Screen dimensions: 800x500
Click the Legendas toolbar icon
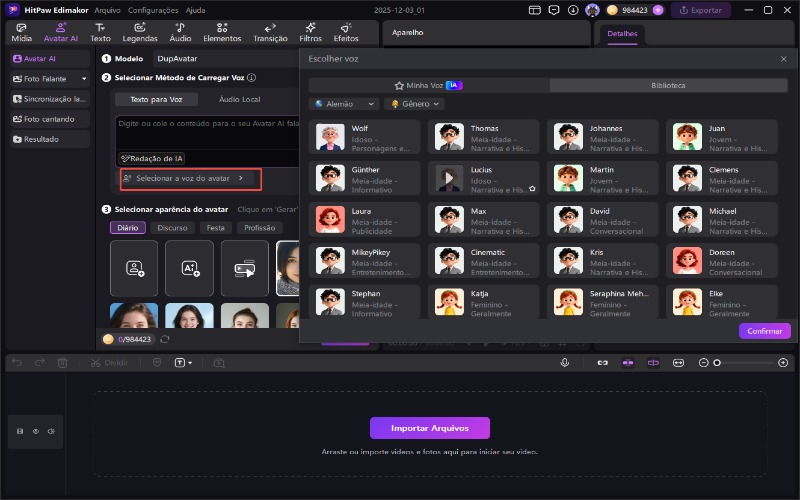140,32
